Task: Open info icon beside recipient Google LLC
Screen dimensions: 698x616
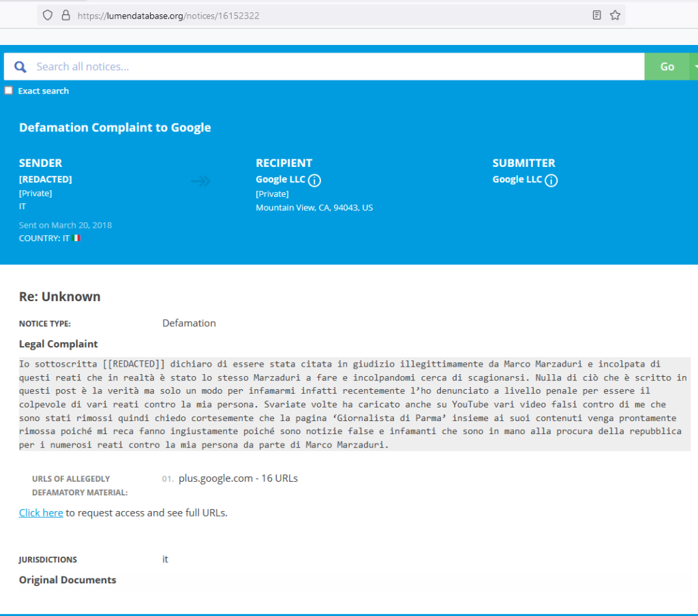Action: coord(314,181)
